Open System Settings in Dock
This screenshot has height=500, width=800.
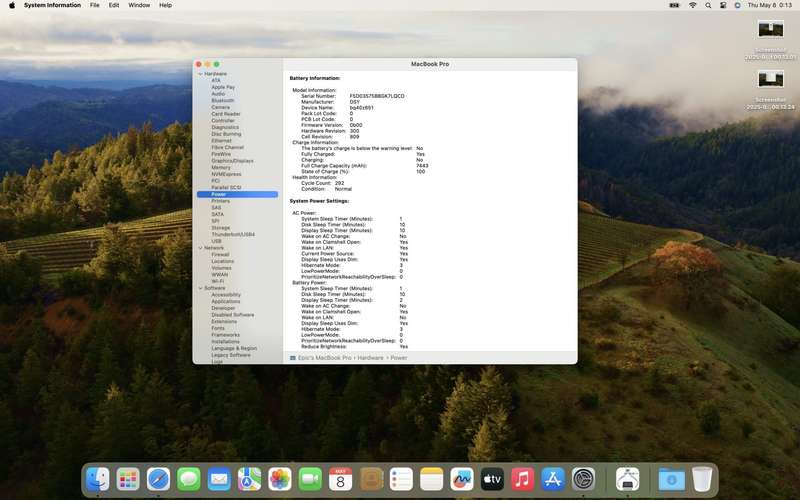point(583,480)
